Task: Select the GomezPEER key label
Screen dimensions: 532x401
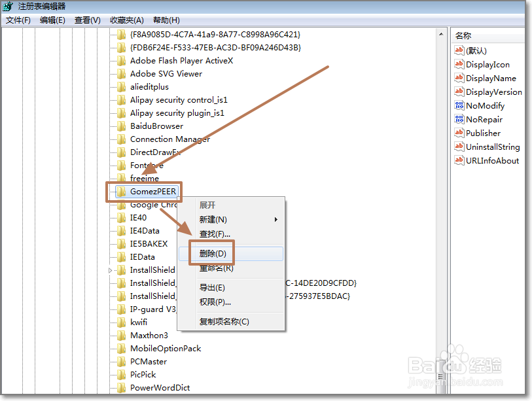Action: [153, 192]
